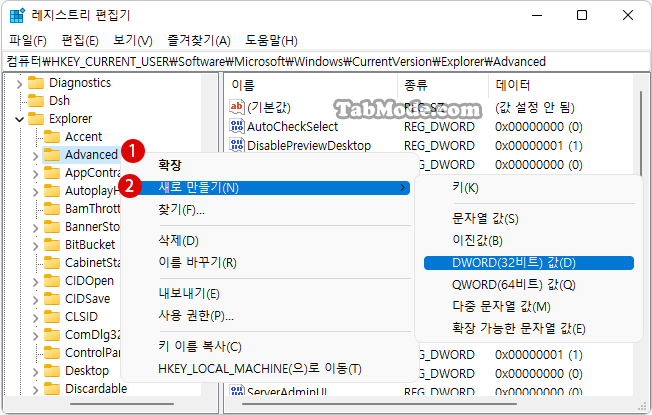Open the 파일(F) menu
The width and height of the screenshot is (652, 415).
click(28, 41)
